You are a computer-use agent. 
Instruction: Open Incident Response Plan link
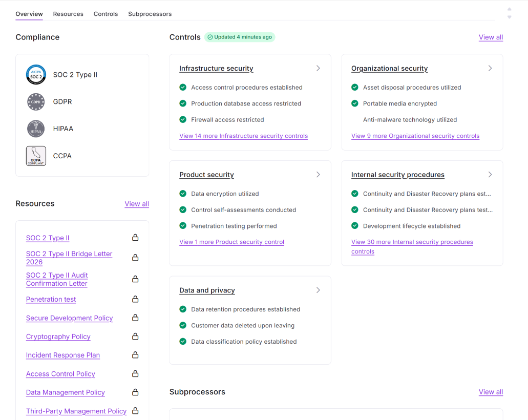point(63,355)
